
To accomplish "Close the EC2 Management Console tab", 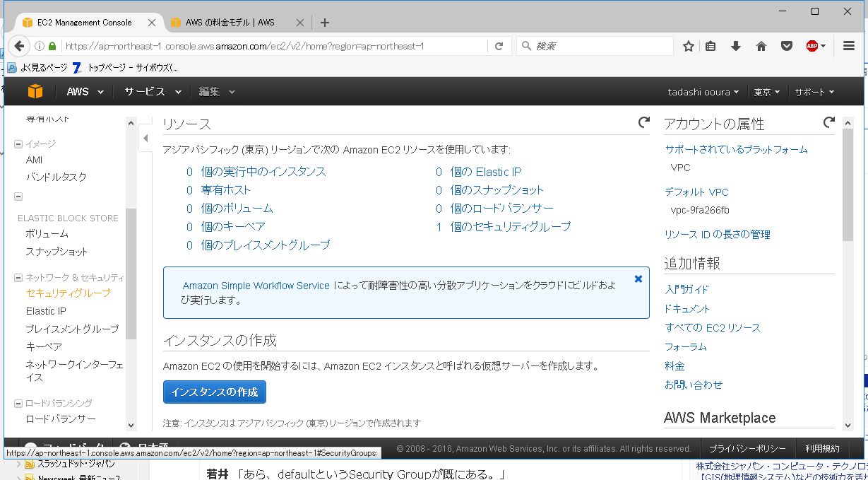I will click(152, 23).
